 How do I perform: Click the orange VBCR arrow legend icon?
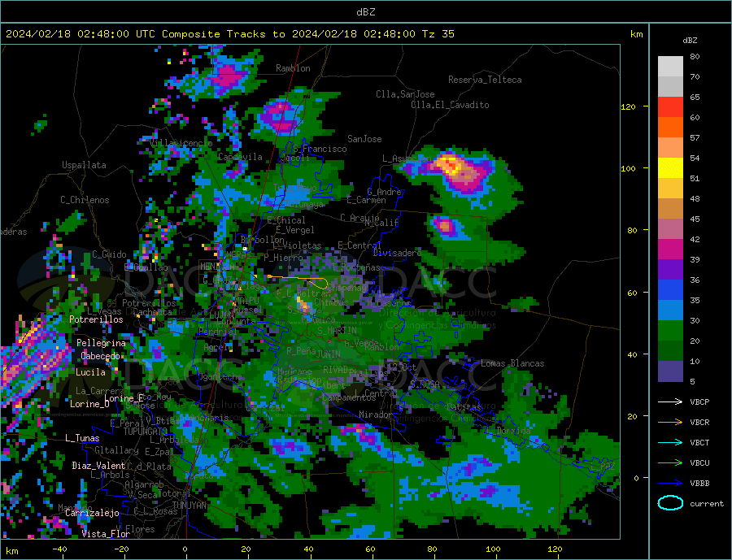click(670, 423)
